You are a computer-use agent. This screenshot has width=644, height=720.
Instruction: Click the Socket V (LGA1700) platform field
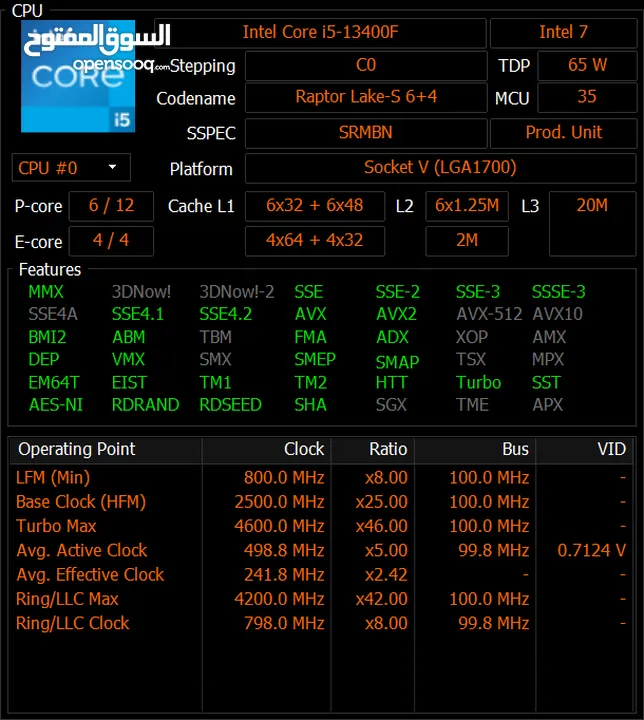pyautogui.click(x=441, y=168)
